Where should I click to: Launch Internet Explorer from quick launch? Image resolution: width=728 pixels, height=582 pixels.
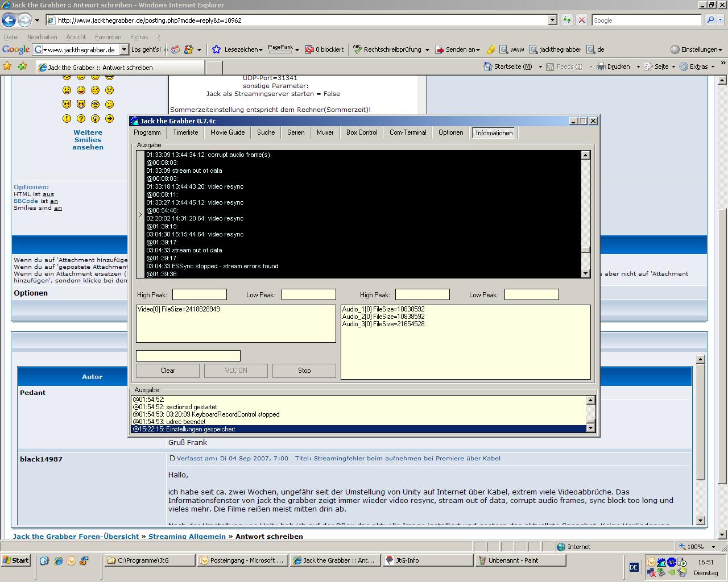58,560
